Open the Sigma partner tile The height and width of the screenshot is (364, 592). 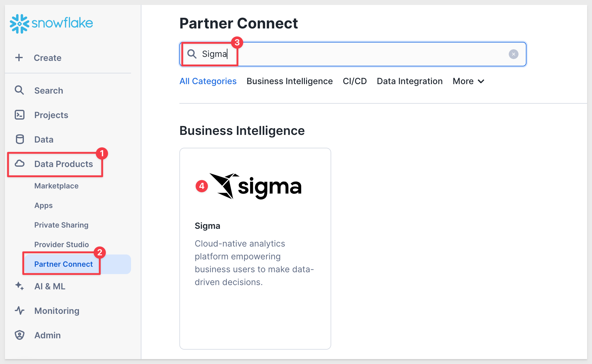click(x=255, y=248)
